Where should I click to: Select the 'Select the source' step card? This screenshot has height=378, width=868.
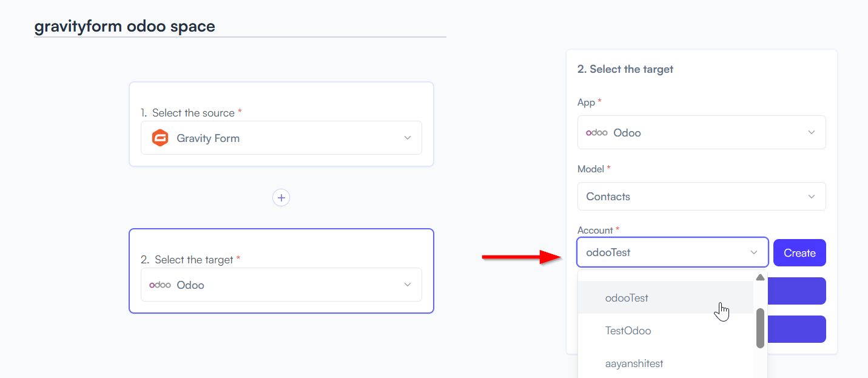coord(281,124)
